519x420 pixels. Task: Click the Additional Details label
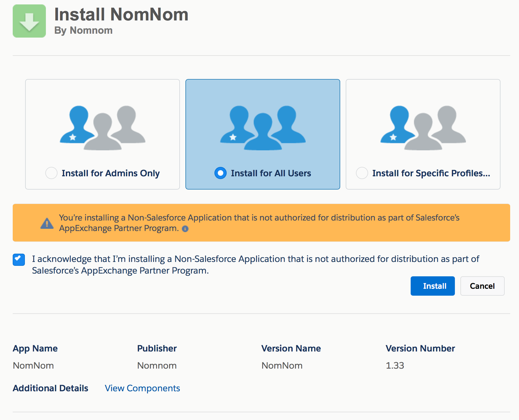coord(50,388)
